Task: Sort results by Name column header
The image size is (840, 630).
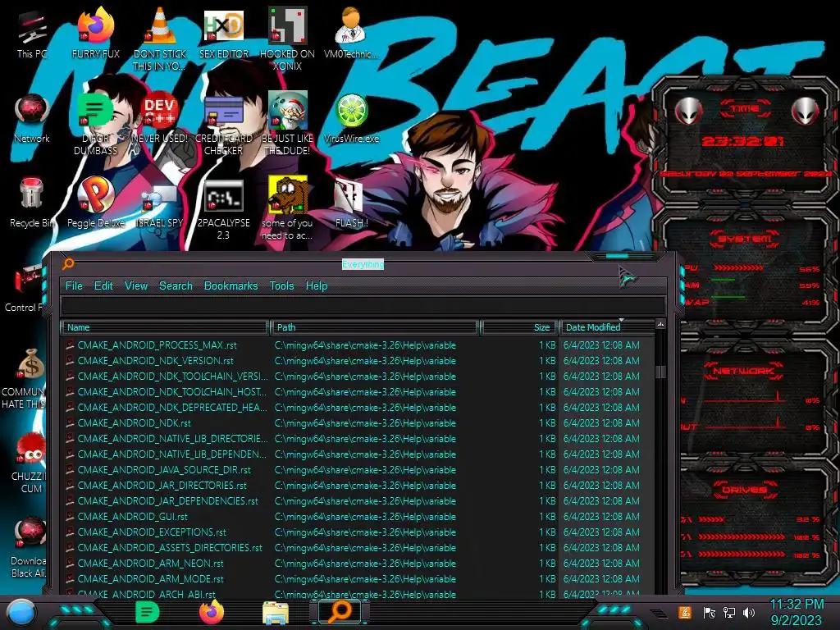Action: pyautogui.click(x=164, y=327)
